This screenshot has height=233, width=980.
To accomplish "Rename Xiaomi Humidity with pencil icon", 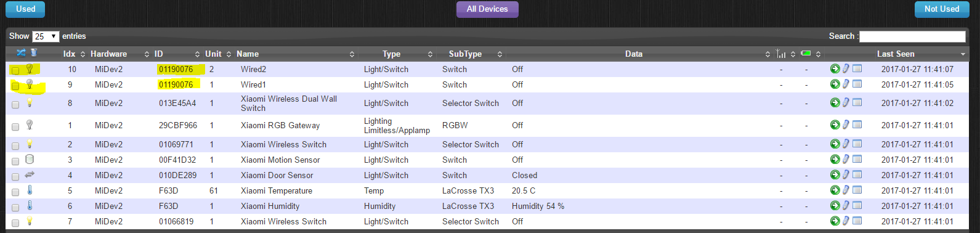I will (x=846, y=205).
